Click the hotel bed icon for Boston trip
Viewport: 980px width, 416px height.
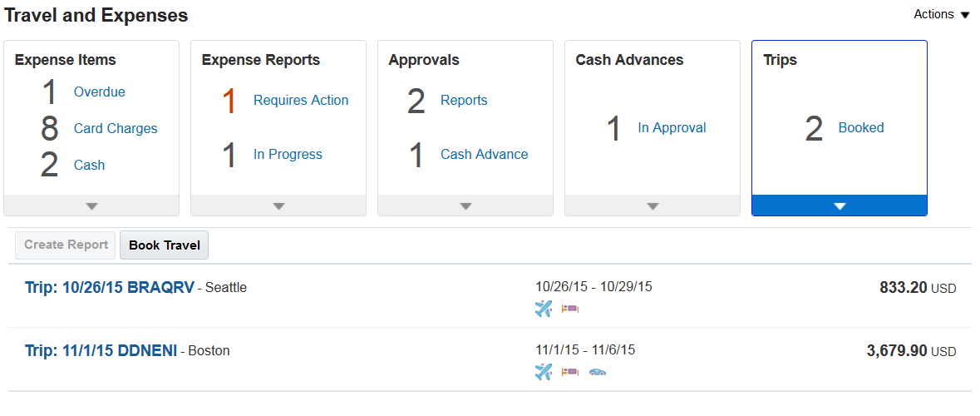coord(569,372)
